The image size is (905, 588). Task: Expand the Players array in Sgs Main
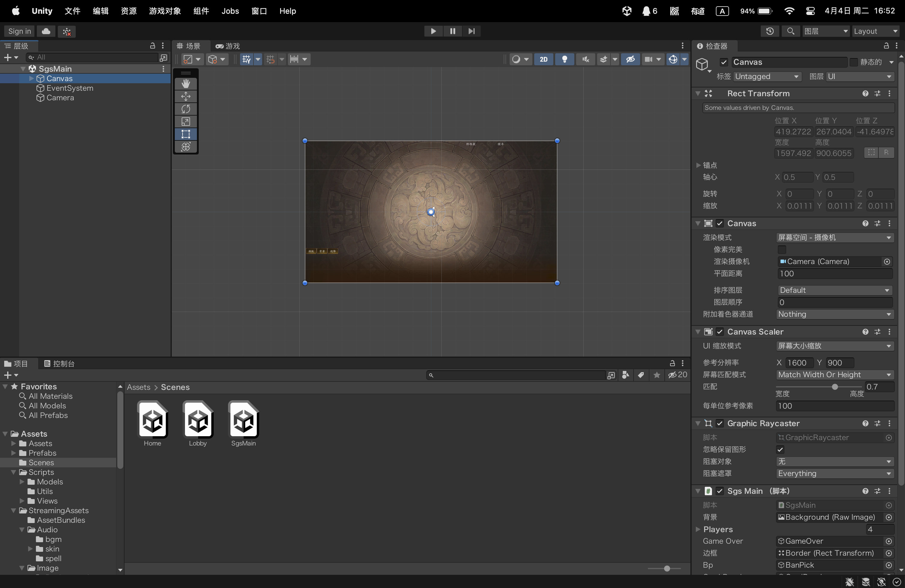pos(698,529)
